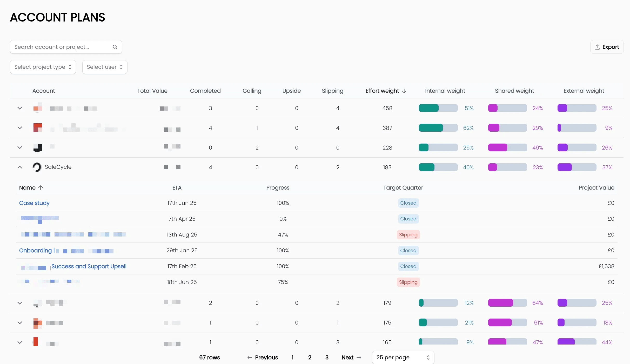Open the Select user dropdown
Screen dimensions: 630x364
pos(105,67)
